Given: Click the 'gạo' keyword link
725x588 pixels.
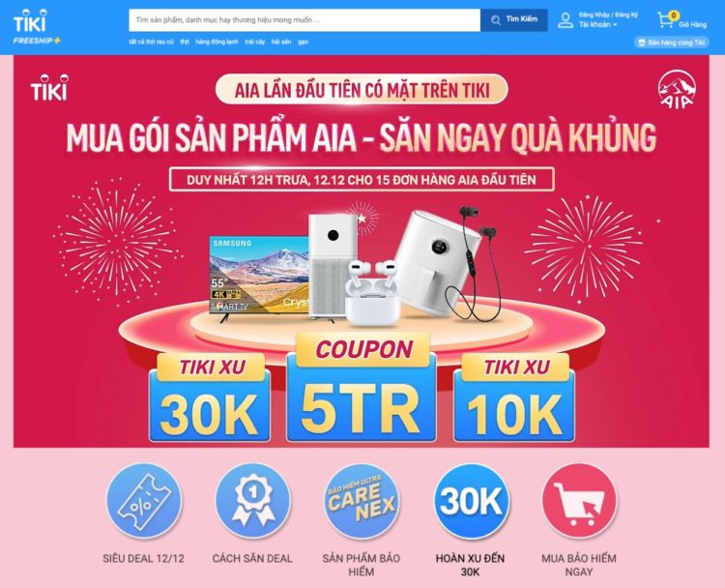Looking at the screenshot, I should coord(303,42).
